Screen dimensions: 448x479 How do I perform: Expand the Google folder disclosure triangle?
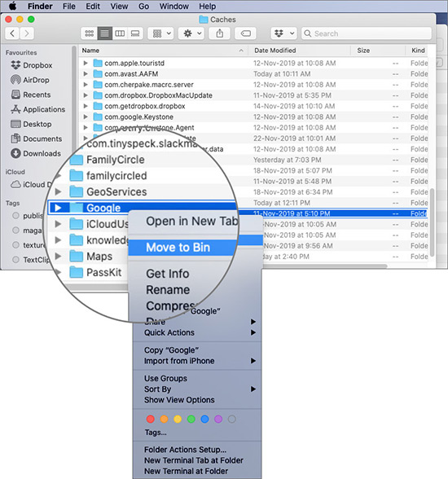[x=58, y=208]
